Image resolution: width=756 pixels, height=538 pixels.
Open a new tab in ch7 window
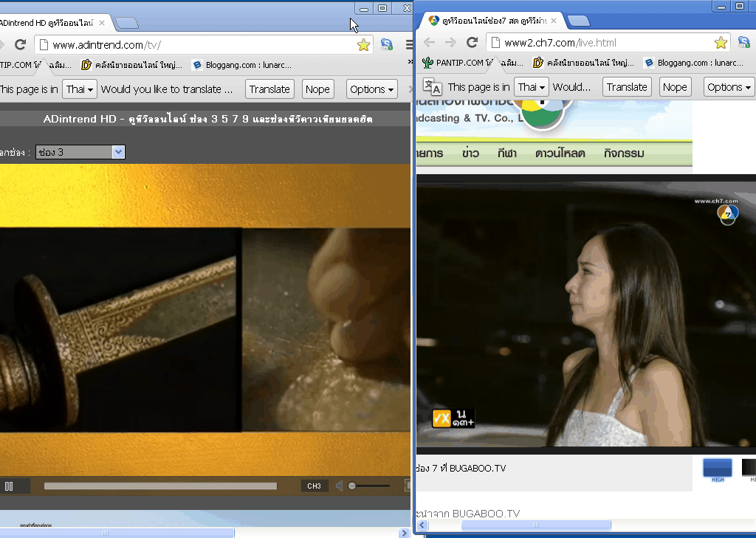pos(579,21)
